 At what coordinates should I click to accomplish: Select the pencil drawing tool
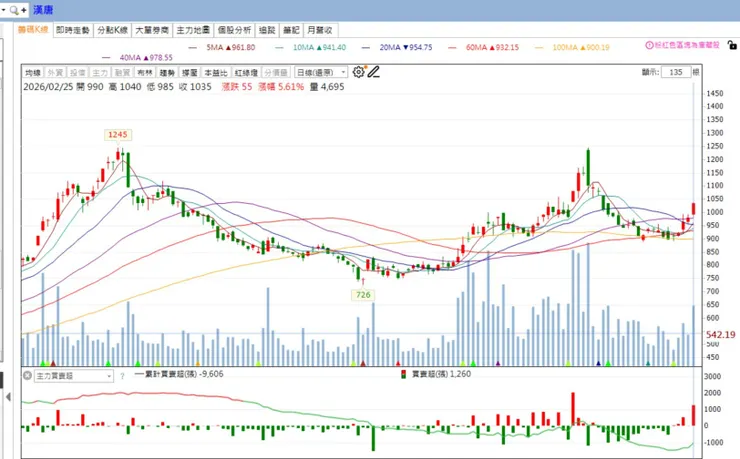click(374, 72)
